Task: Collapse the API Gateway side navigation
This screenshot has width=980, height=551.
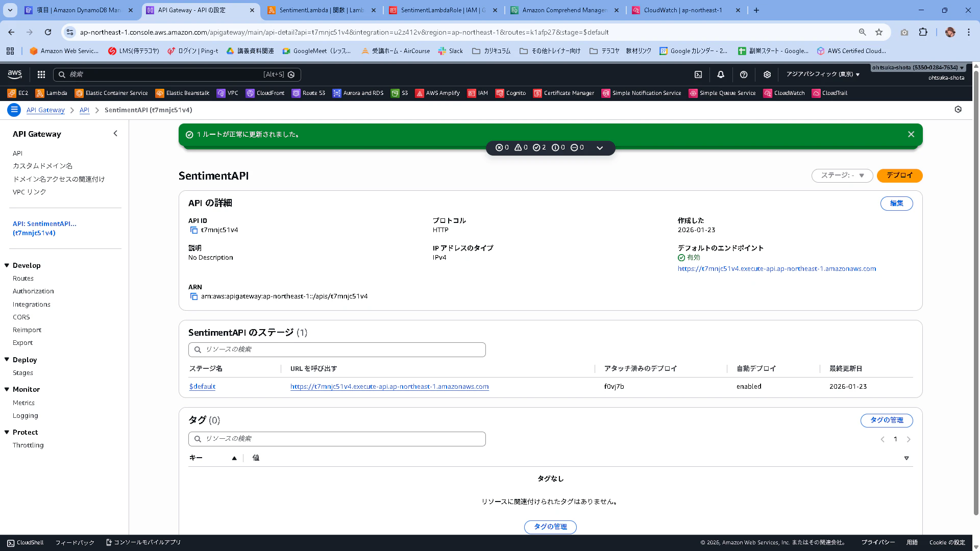Action: (115, 134)
